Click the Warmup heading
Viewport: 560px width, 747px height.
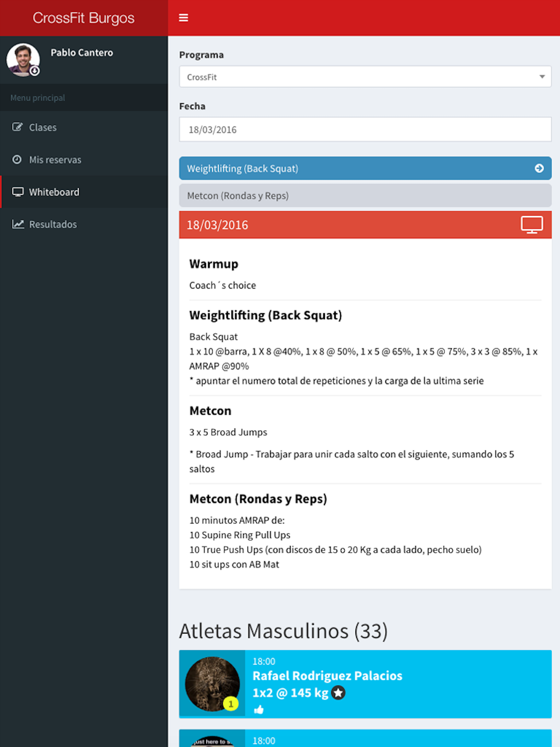214,264
